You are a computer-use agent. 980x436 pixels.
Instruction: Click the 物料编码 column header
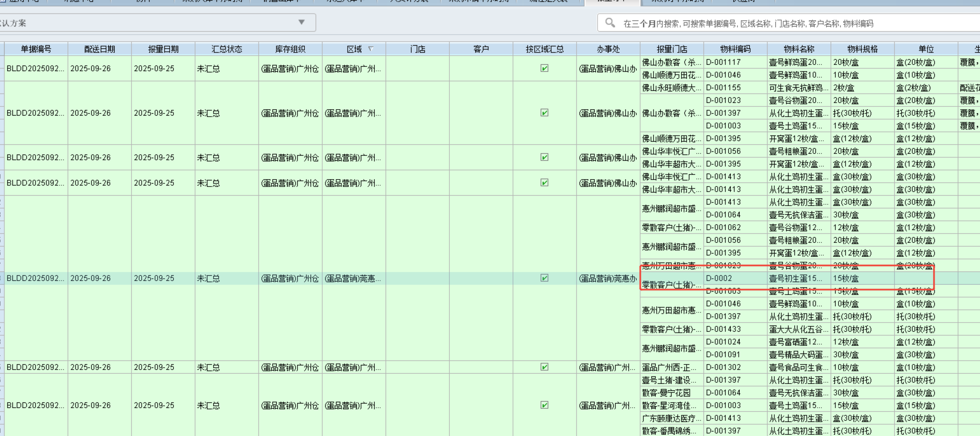[735, 49]
